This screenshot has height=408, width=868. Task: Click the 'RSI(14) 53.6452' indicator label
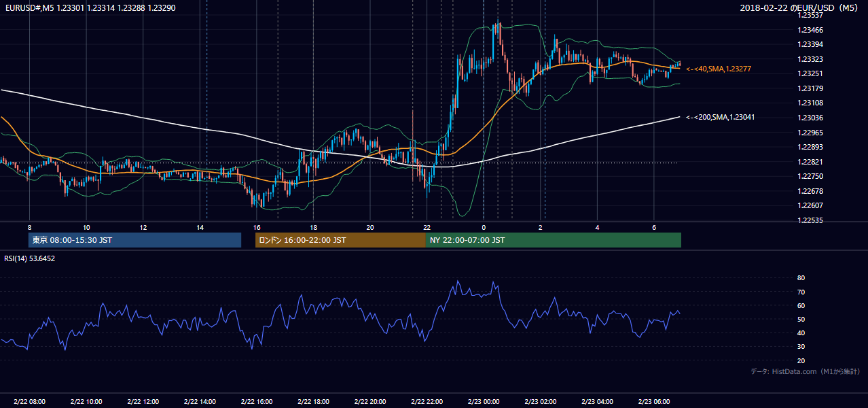[x=30, y=258]
